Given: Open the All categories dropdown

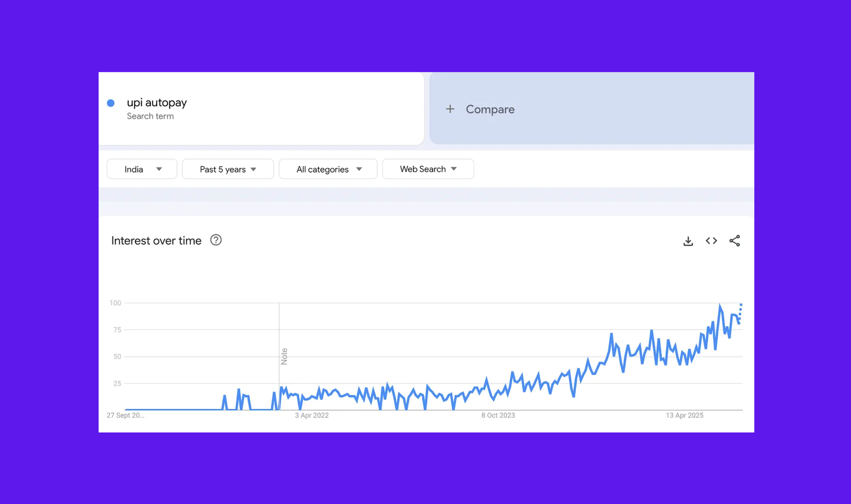Looking at the screenshot, I should 328,169.
